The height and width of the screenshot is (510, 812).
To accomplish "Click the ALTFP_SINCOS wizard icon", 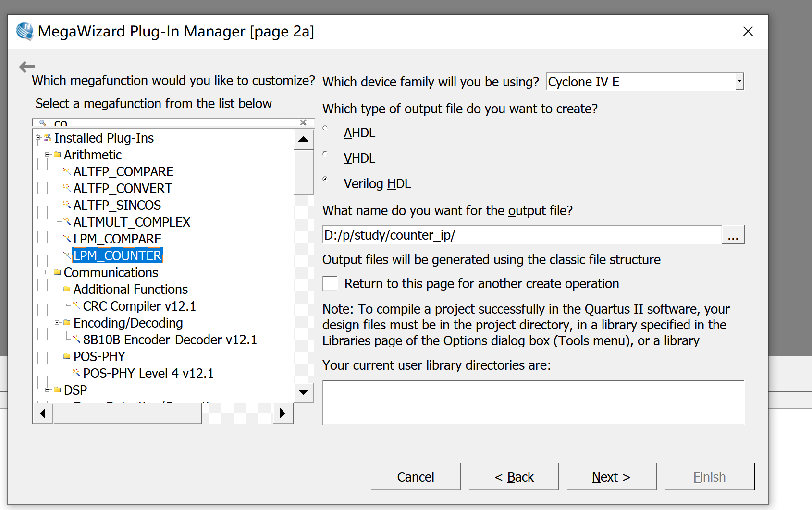I will click(67, 205).
